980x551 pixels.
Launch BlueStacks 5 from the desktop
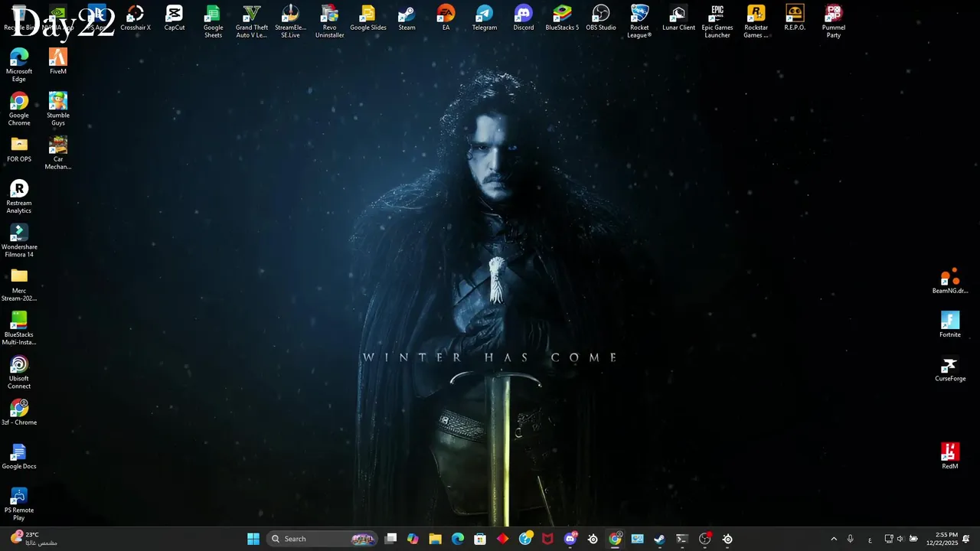pos(562,18)
